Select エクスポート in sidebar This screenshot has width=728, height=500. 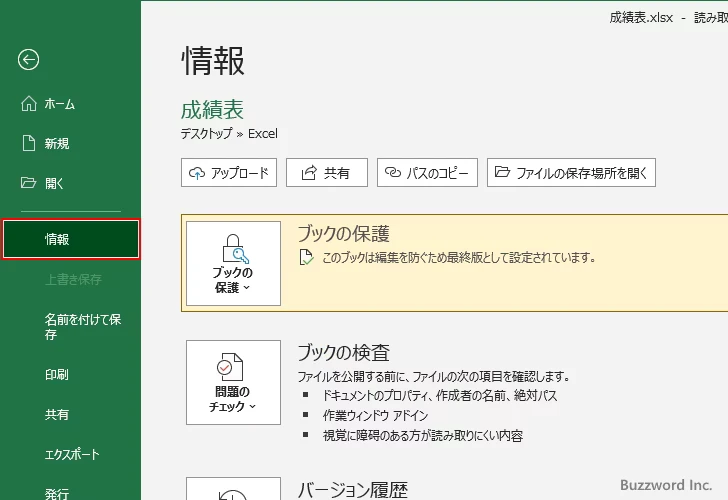point(70,454)
